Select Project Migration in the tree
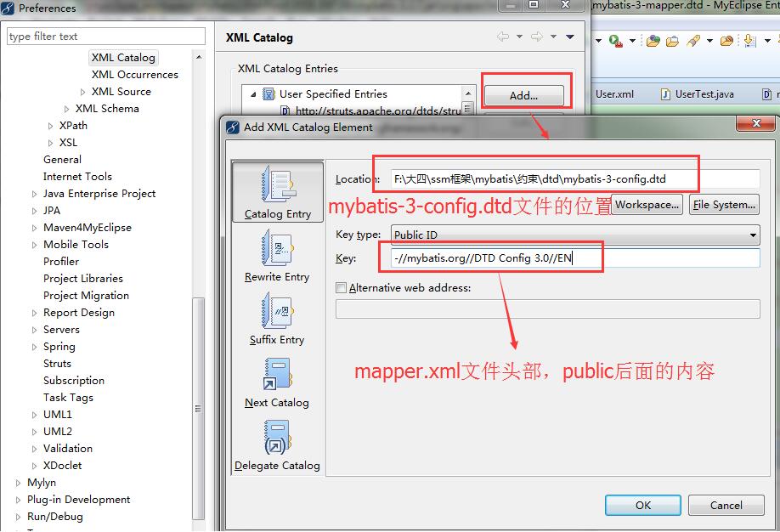780x532 pixels. pos(86,296)
